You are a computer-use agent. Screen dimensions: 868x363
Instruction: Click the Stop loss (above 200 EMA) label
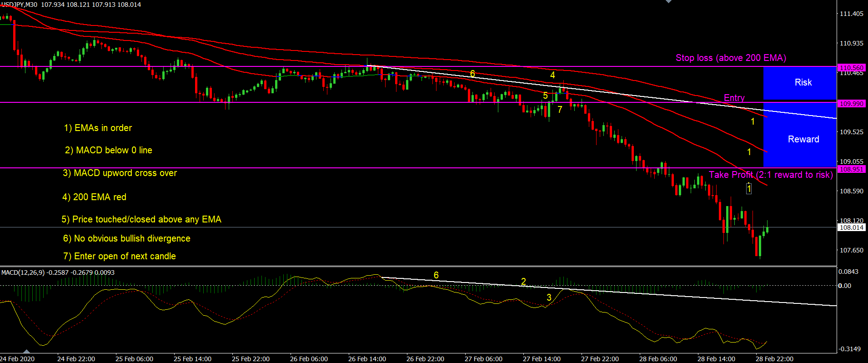click(731, 58)
